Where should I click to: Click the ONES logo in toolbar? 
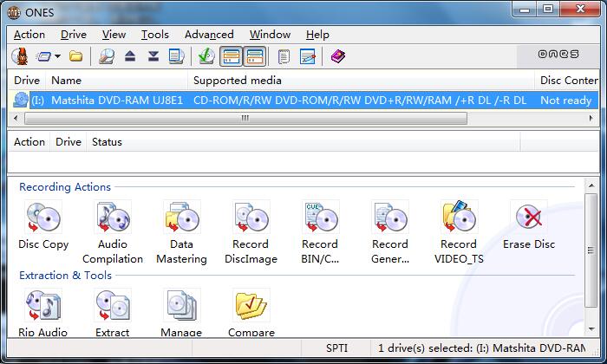click(558, 54)
